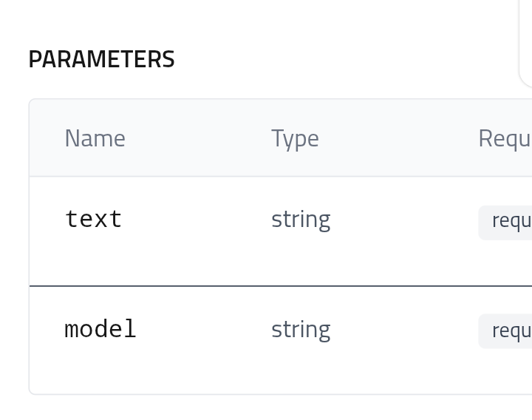
Task: Click the dark divider between text and model rows
Action: pyautogui.click(x=281, y=286)
